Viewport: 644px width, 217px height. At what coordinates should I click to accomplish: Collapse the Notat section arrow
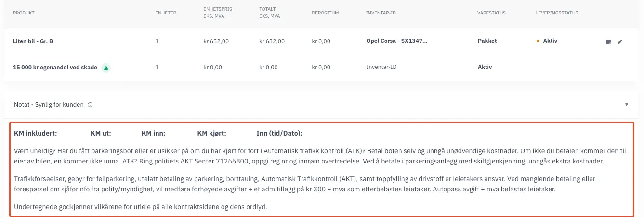tap(627, 104)
